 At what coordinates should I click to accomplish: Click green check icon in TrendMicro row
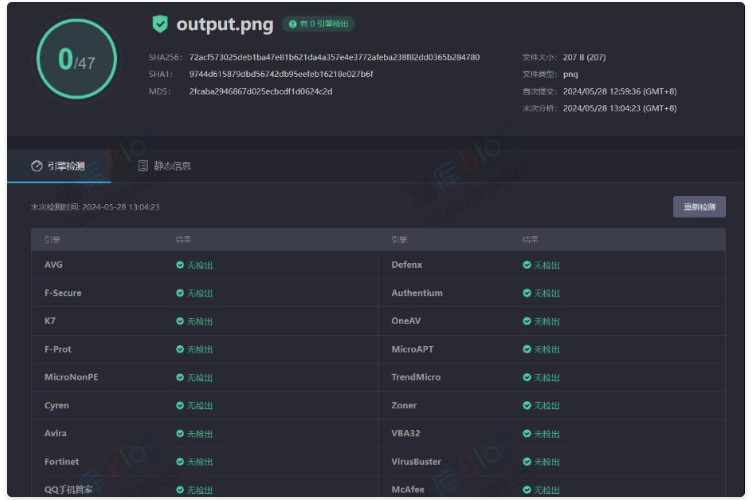(527, 378)
